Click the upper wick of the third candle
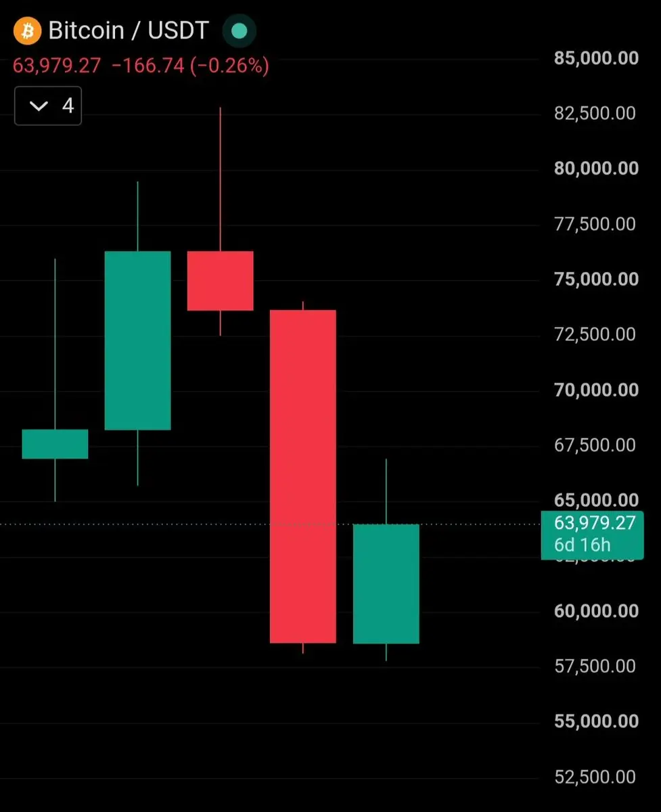This screenshot has height=812, width=661. 220,179
